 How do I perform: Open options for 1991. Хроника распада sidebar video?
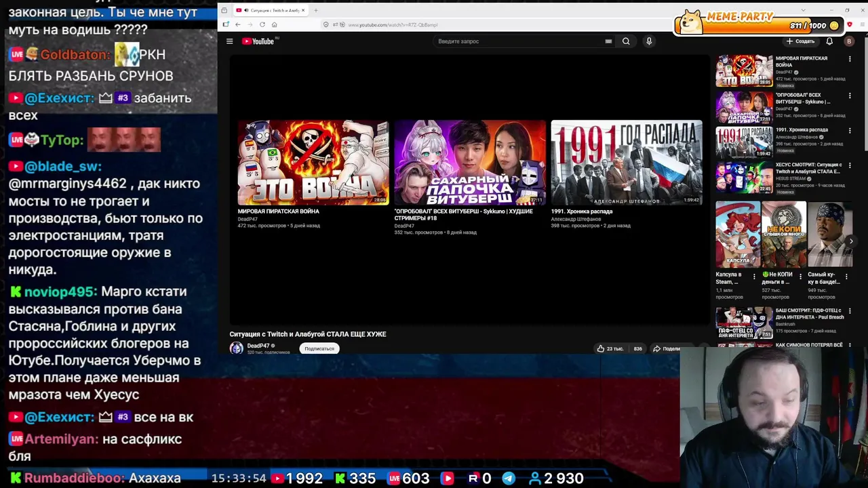(x=849, y=130)
